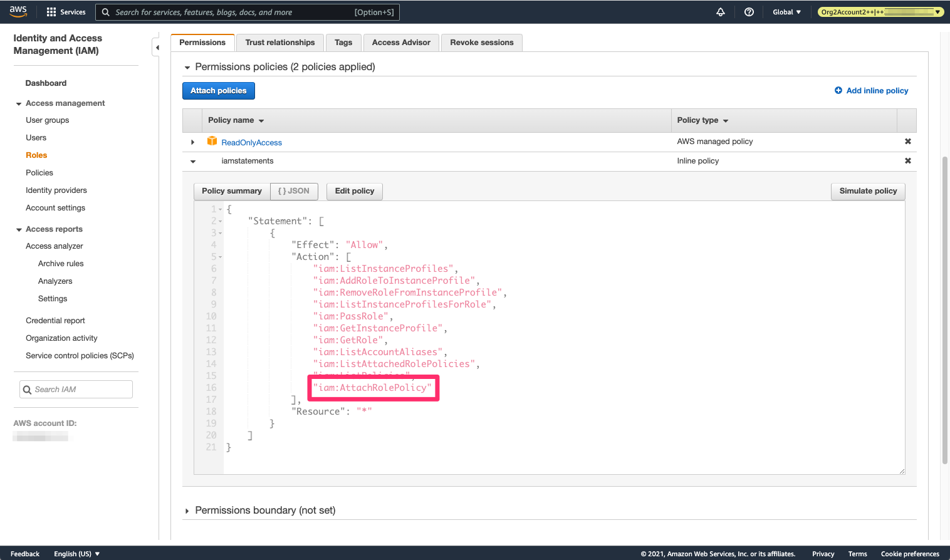The height and width of the screenshot is (560, 950).
Task: Fold the Statement array at line 2
Action: point(220,221)
